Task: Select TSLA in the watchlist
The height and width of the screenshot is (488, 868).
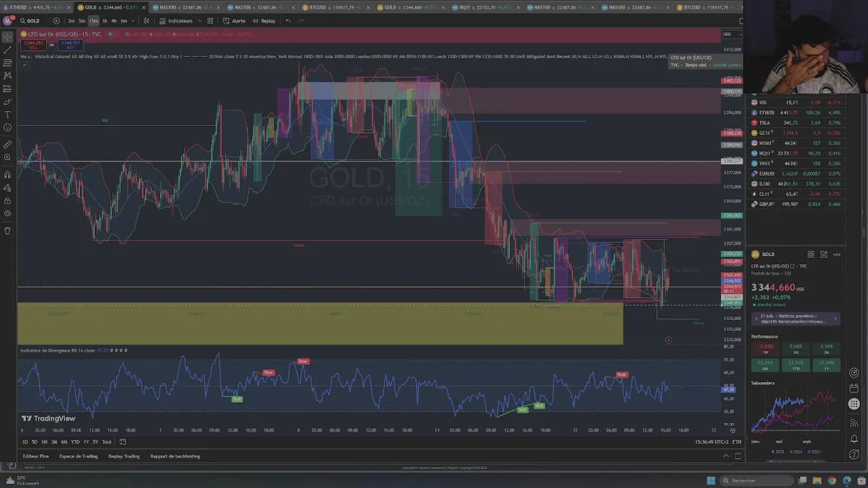Action: 795,123
